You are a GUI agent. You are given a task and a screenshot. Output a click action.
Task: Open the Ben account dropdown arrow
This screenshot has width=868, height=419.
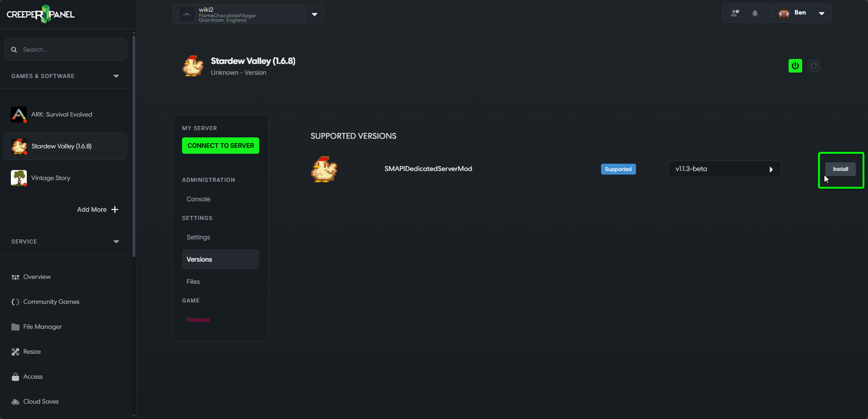[822, 13]
